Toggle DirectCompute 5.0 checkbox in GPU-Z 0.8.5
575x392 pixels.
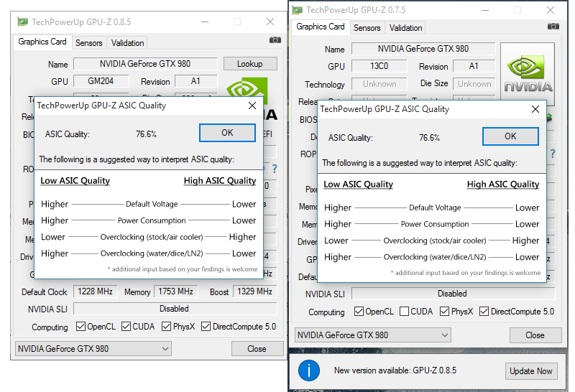[x=206, y=326]
